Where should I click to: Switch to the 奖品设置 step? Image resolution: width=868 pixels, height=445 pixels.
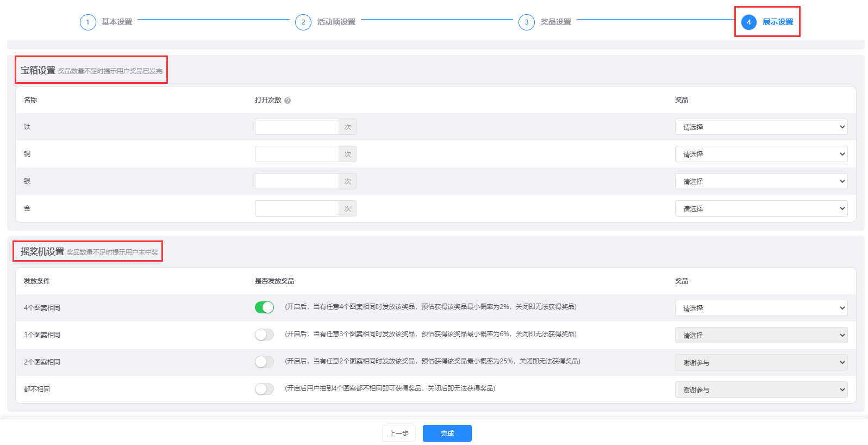555,22
